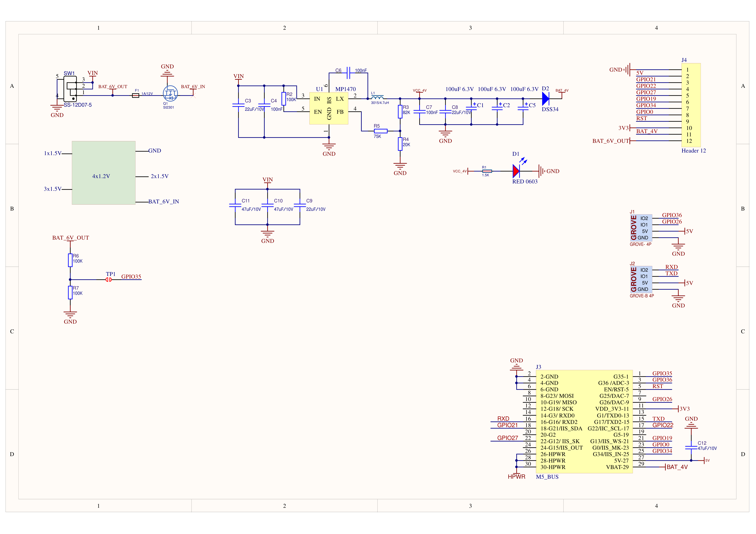Select the green 4x1.2V battery block

click(103, 173)
